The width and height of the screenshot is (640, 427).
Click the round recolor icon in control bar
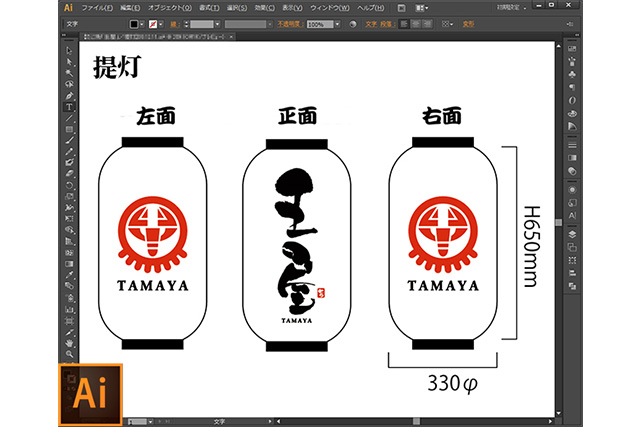pyautogui.click(x=353, y=24)
